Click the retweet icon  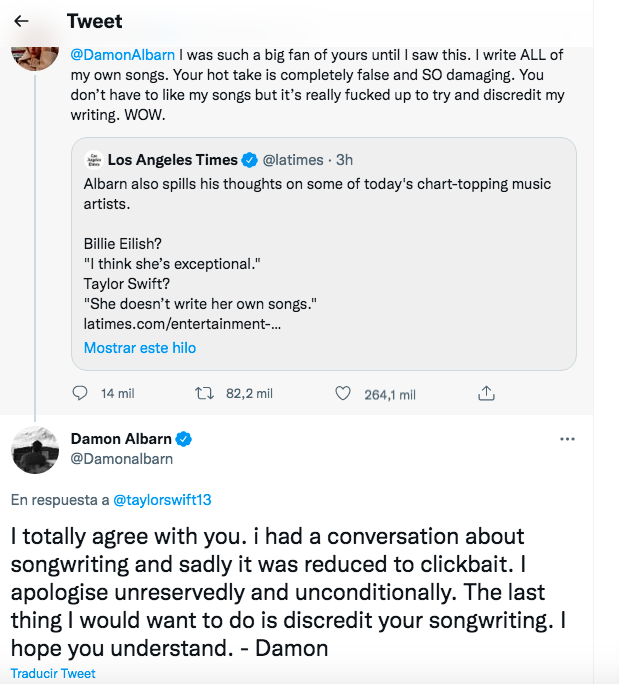coord(204,394)
